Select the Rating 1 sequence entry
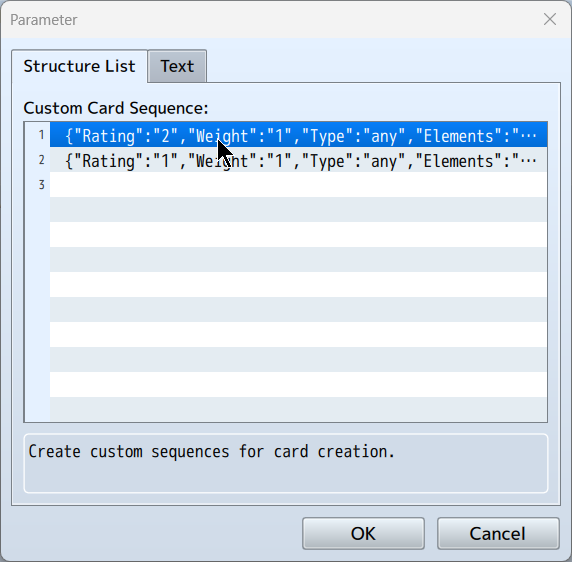572x562 pixels. click(298, 160)
